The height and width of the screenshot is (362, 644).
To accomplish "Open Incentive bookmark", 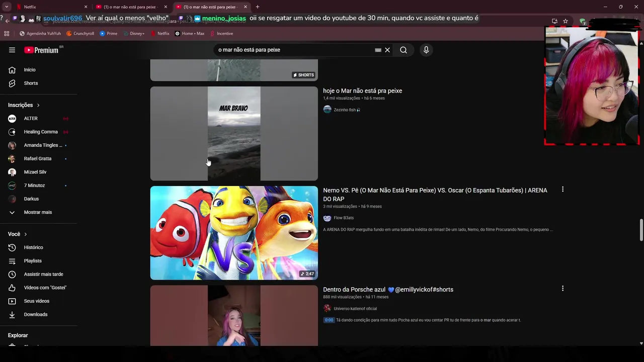I will 221,34.
